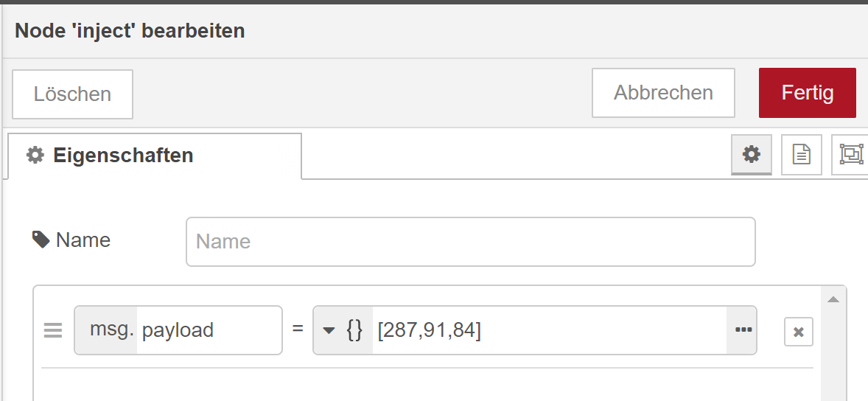The image size is (868, 401).
Task: Click the gear icon beside Eigenschaften label
Action: (34, 156)
